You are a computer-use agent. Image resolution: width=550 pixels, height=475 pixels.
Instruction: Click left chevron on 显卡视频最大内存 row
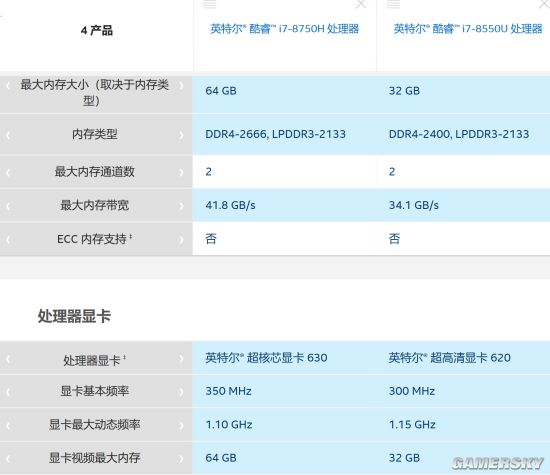click(x=8, y=458)
